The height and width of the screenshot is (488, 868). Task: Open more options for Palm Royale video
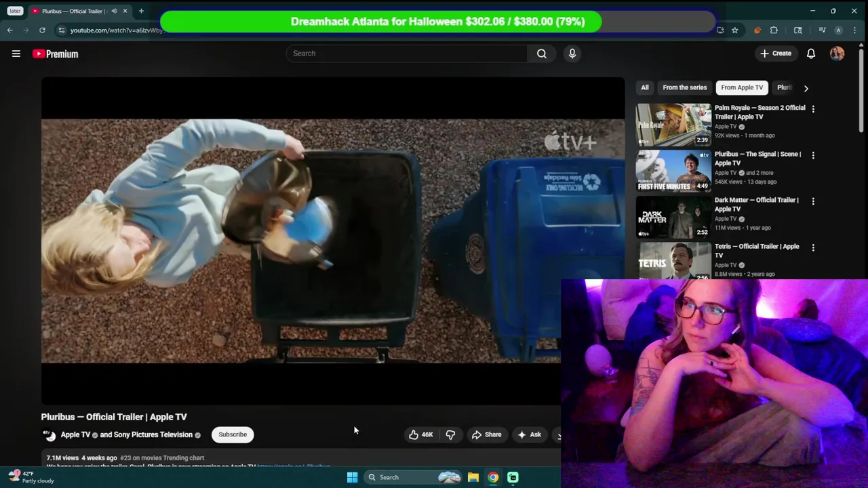pos(813,108)
